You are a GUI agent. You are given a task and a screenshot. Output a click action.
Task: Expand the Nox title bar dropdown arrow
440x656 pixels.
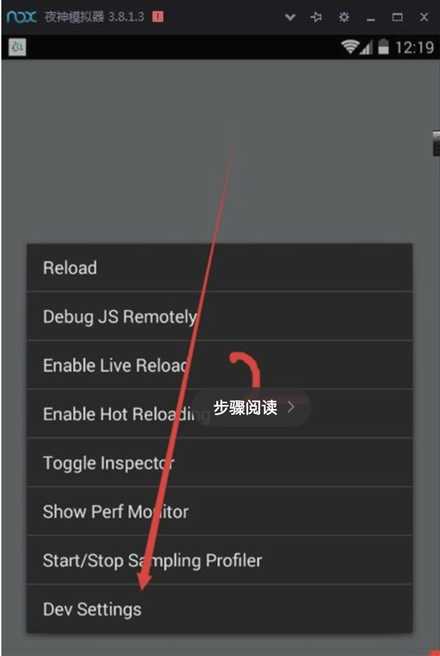290,18
